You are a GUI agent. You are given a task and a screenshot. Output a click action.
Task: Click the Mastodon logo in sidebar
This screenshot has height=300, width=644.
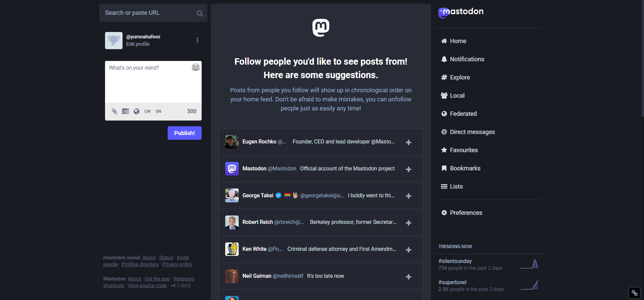461,12
